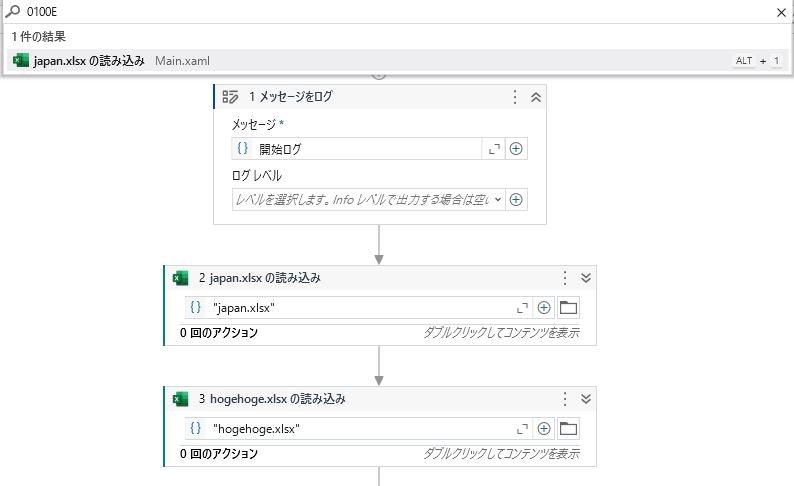This screenshot has height=486, width=794.
Task: Open options menu of メッセージをログ activity
Action: click(x=514, y=97)
